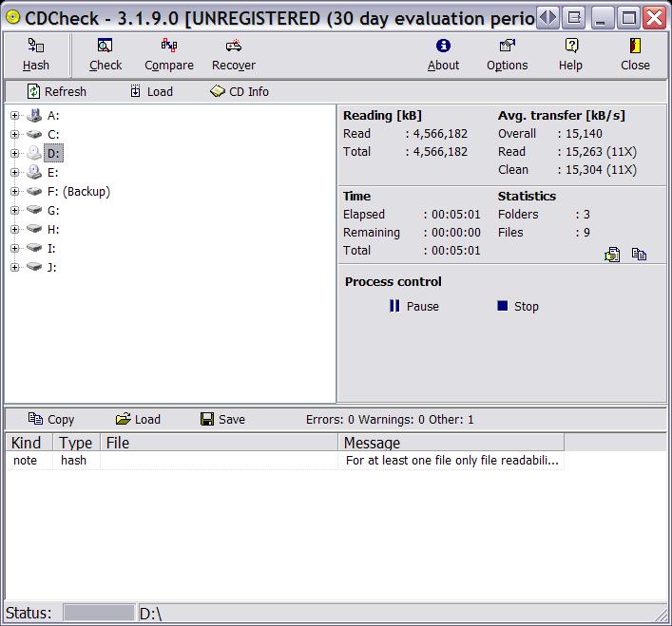This screenshot has width=672, height=626.
Task: Click the CDCheck yellow disc title icon
Action: coord(13,17)
